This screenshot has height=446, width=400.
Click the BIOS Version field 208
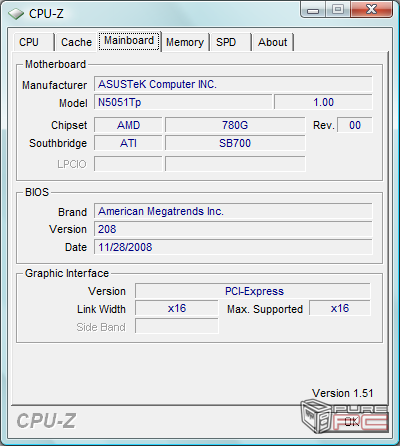(x=233, y=229)
